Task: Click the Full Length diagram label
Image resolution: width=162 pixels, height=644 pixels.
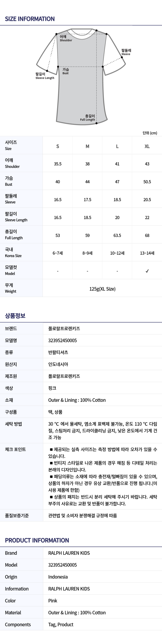Action: pyautogui.click(x=88, y=118)
